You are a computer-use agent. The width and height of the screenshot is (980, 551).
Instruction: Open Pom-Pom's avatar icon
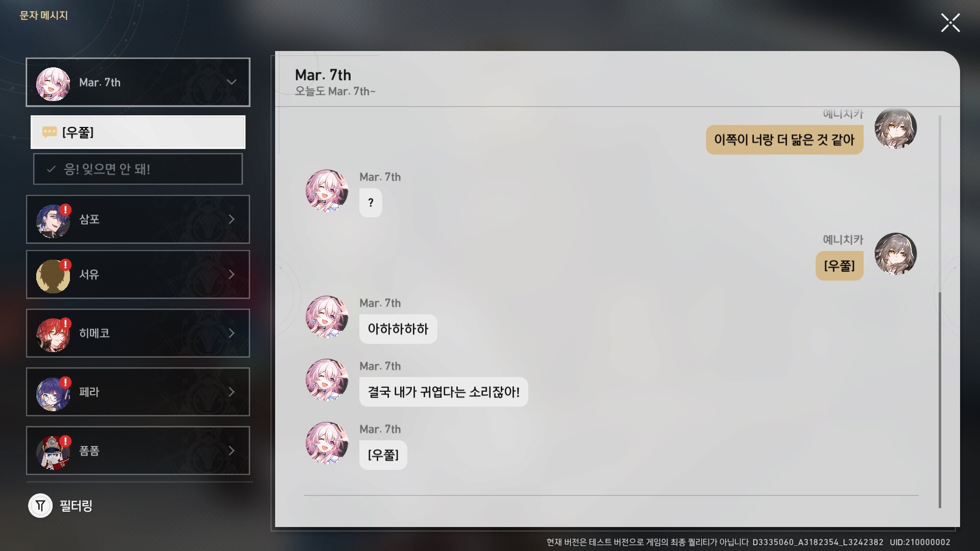coord(53,452)
